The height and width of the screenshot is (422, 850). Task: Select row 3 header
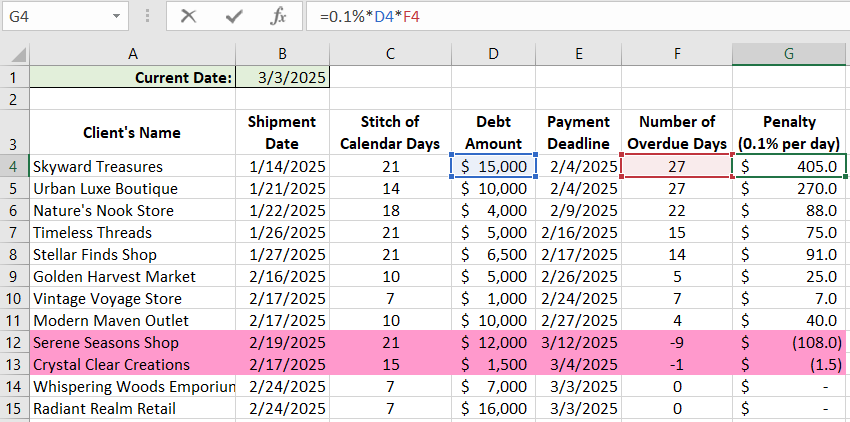[14, 132]
